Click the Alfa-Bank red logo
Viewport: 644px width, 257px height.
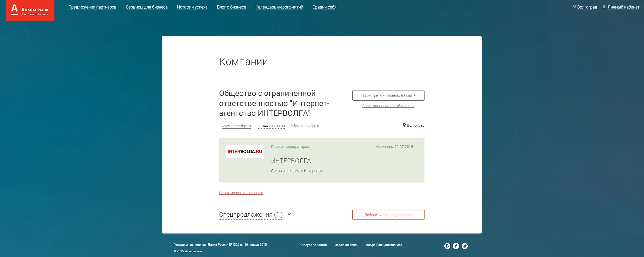[x=30, y=10]
